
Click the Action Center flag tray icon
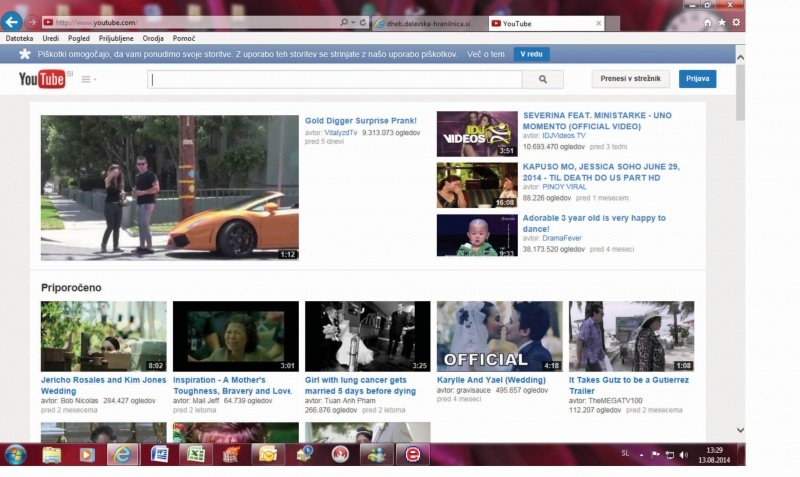[656, 455]
